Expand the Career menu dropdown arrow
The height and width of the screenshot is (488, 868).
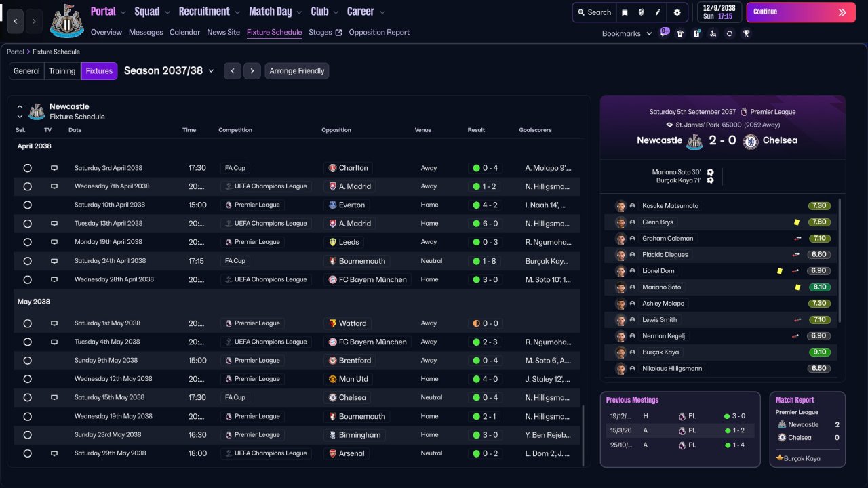[x=382, y=12]
